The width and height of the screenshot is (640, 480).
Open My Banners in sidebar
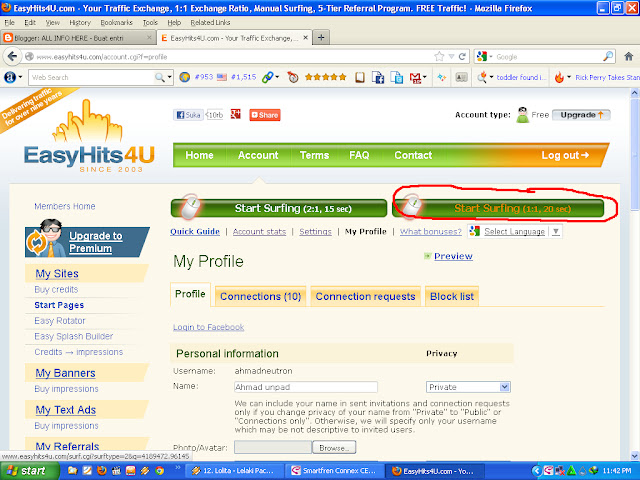[65, 373]
